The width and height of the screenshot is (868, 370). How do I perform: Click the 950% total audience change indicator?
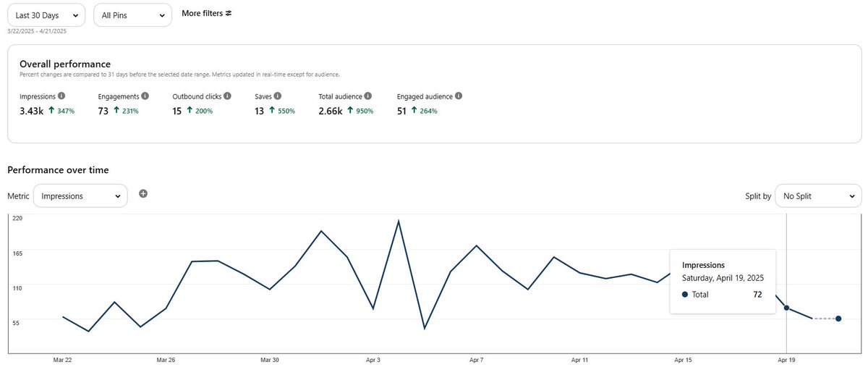[360, 111]
